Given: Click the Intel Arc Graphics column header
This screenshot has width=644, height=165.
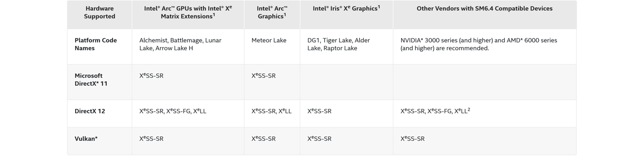Looking at the screenshot, I should click(272, 13).
